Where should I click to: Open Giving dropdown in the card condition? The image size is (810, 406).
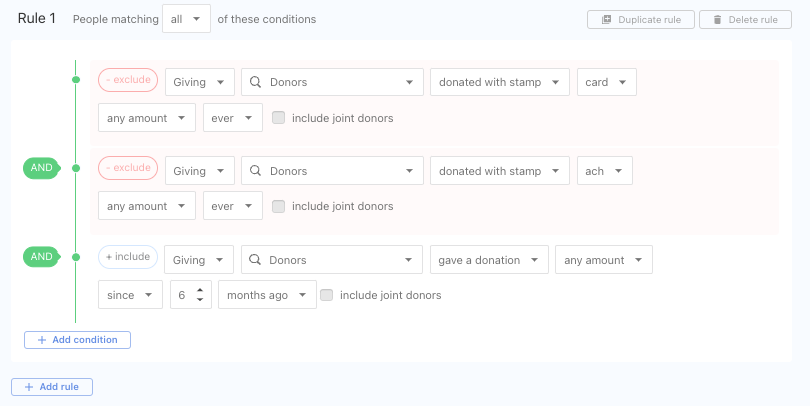click(x=200, y=82)
